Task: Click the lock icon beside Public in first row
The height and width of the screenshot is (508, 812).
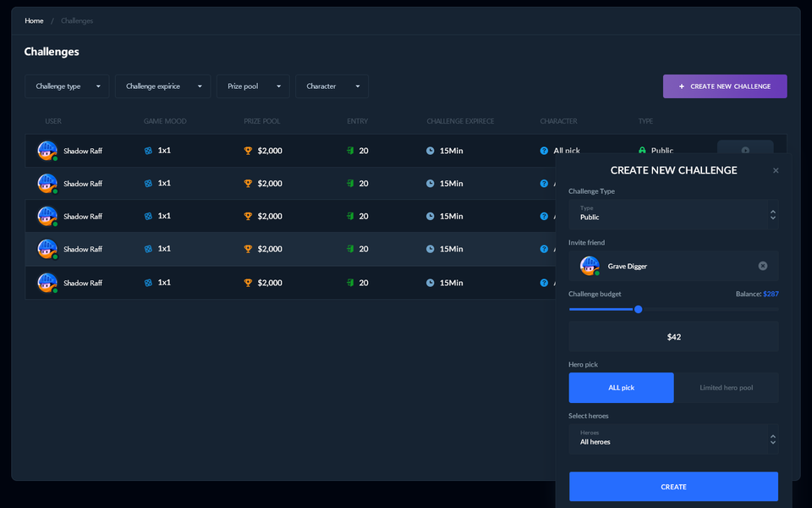Action: coord(642,151)
